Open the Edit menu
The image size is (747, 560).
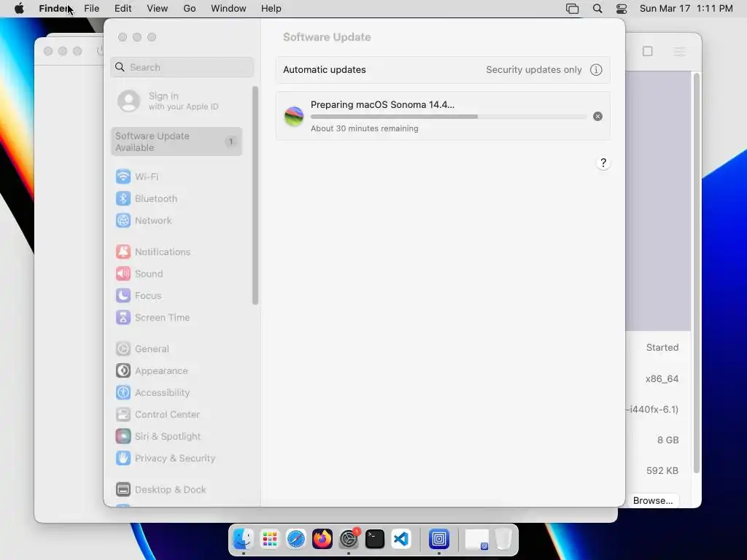point(123,9)
